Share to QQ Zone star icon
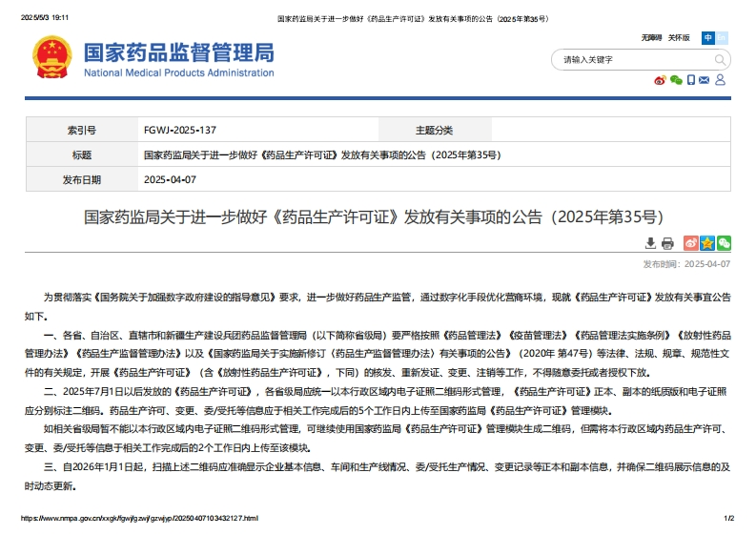 point(707,243)
